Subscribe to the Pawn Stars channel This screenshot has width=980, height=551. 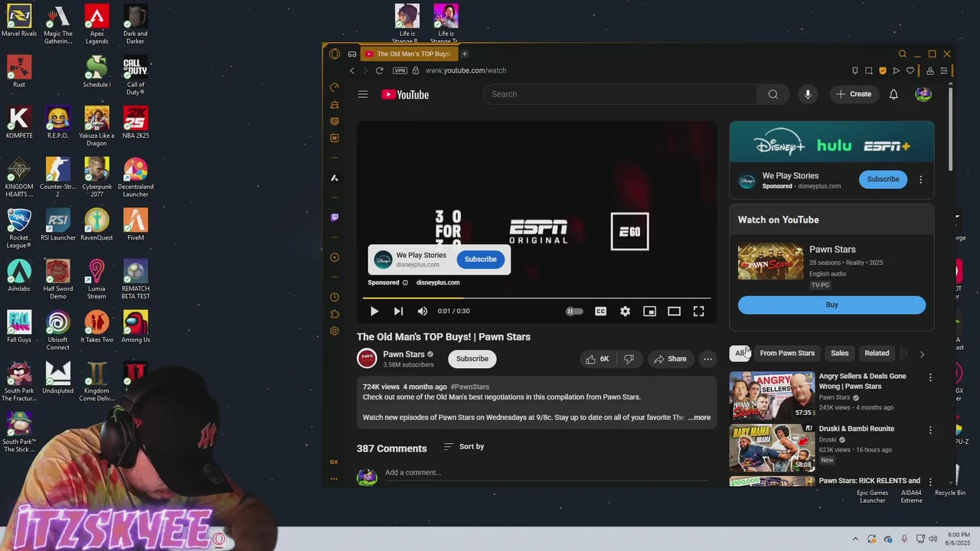(472, 359)
